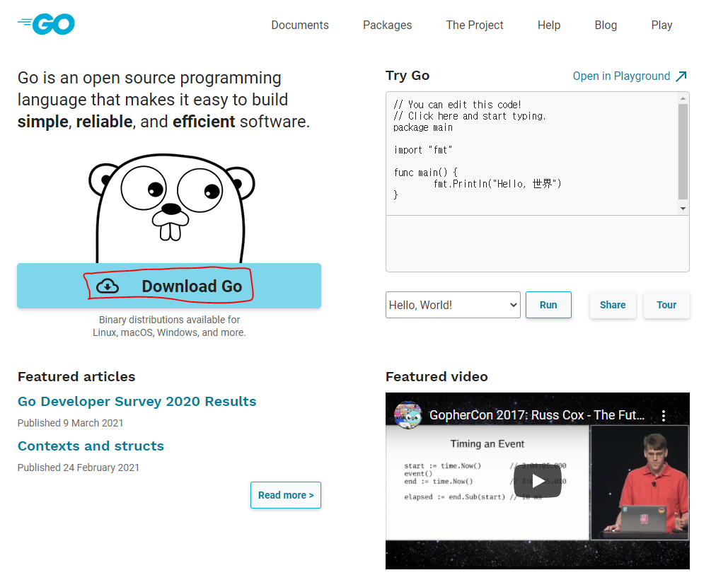Click the 'func main() {' code line
The height and width of the screenshot is (575, 728).
pos(426,173)
